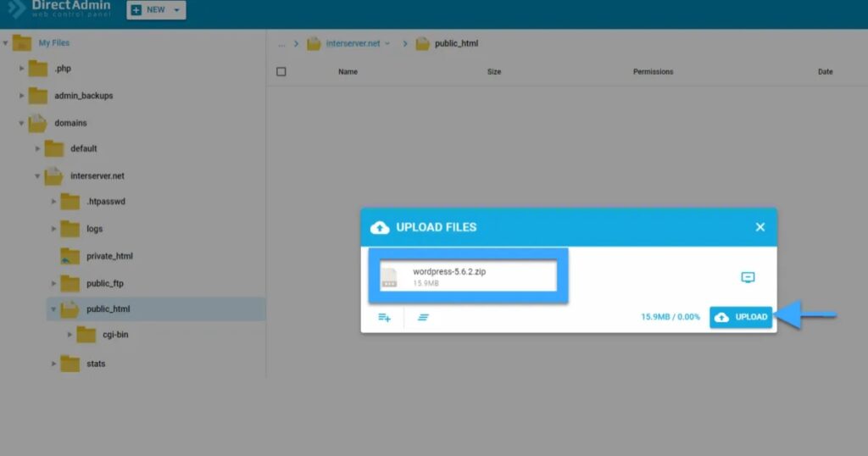Viewport: 868px width, 456px height.
Task: Click public_html in the breadcrumb
Action: pyautogui.click(x=456, y=43)
